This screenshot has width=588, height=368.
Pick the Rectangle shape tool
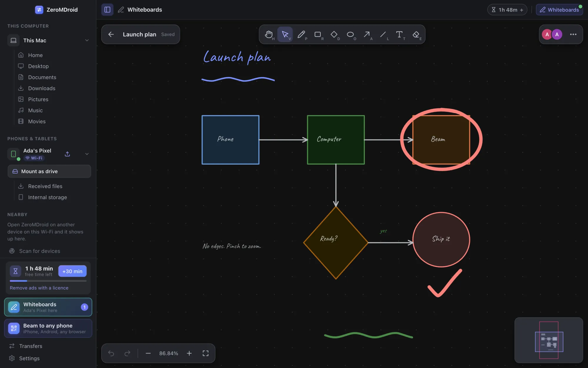pos(318,34)
